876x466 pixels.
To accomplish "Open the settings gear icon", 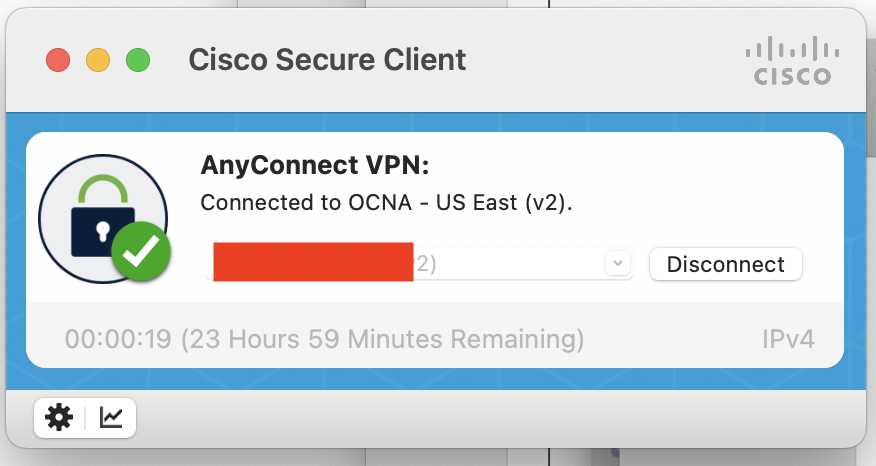I will pyautogui.click(x=59, y=417).
